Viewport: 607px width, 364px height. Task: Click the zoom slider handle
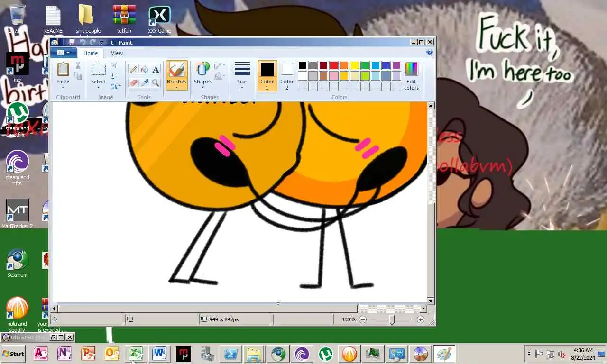coord(392,320)
